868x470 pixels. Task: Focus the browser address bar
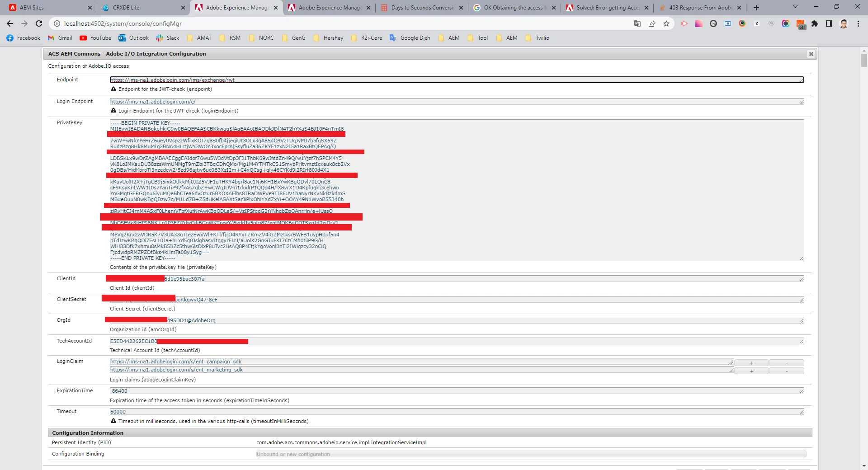click(x=344, y=23)
